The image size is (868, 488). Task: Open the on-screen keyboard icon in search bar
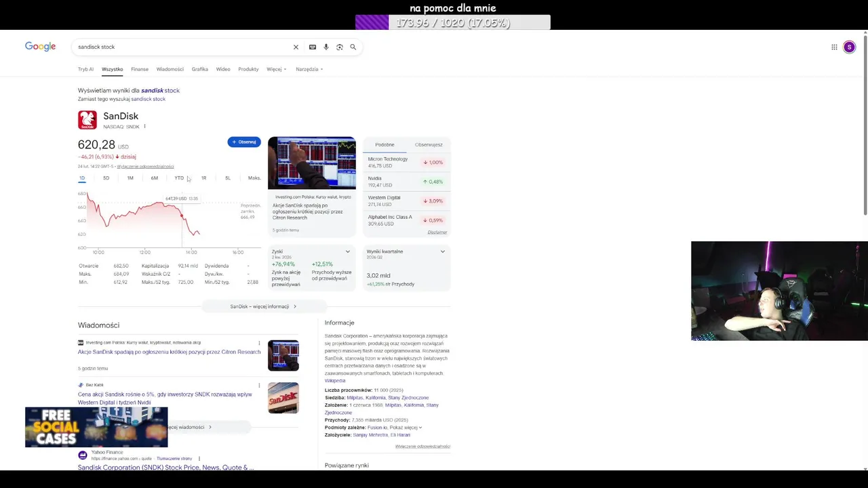point(312,47)
